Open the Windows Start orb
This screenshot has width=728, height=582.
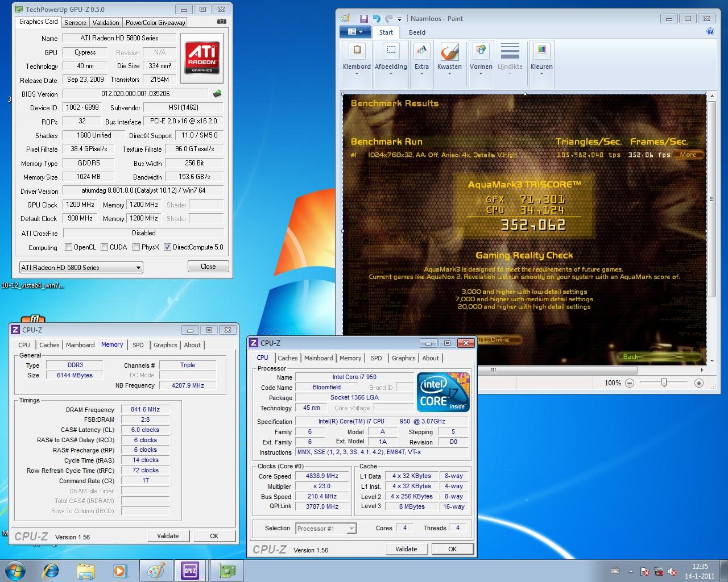click(14, 570)
